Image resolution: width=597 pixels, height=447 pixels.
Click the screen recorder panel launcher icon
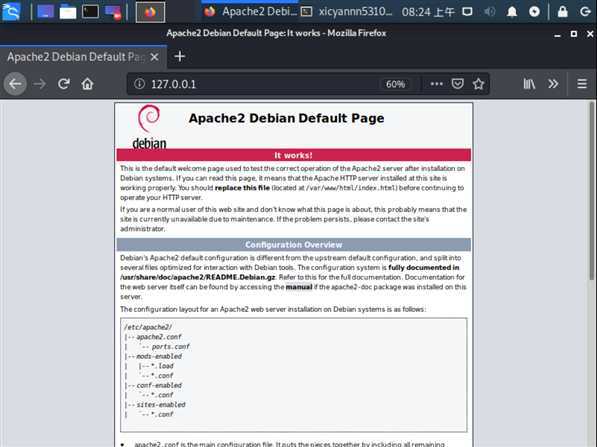pos(113,11)
